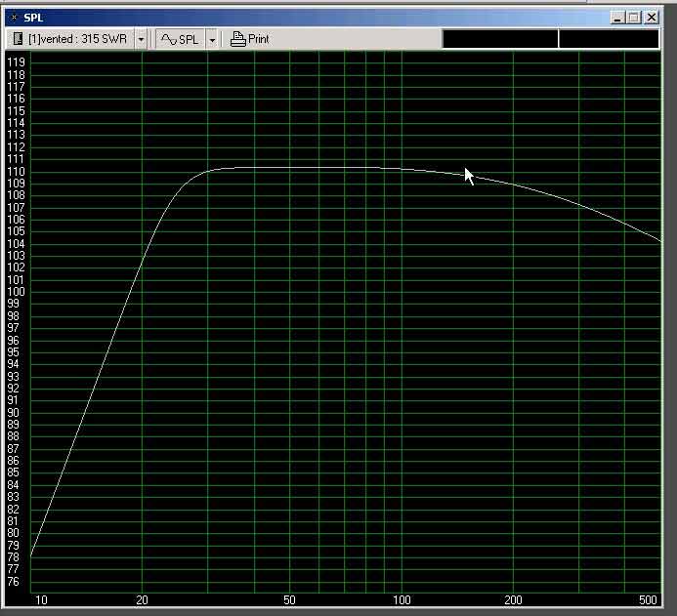This screenshot has height=616, width=677.
Task: Expand the SPL graph type dropdown arrow
Action: click(212, 39)
